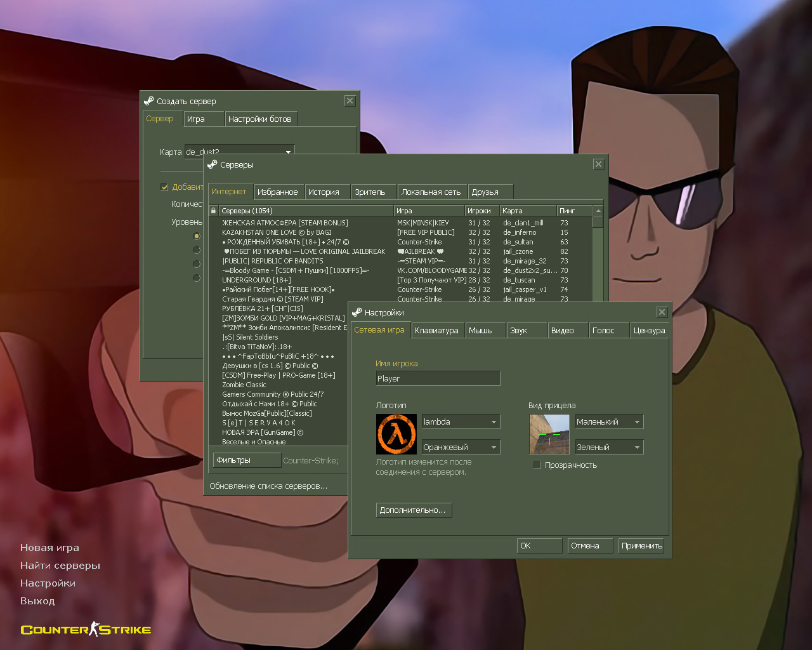
Task: Click the orange lambda logo preview
Action: coord(396,434)
